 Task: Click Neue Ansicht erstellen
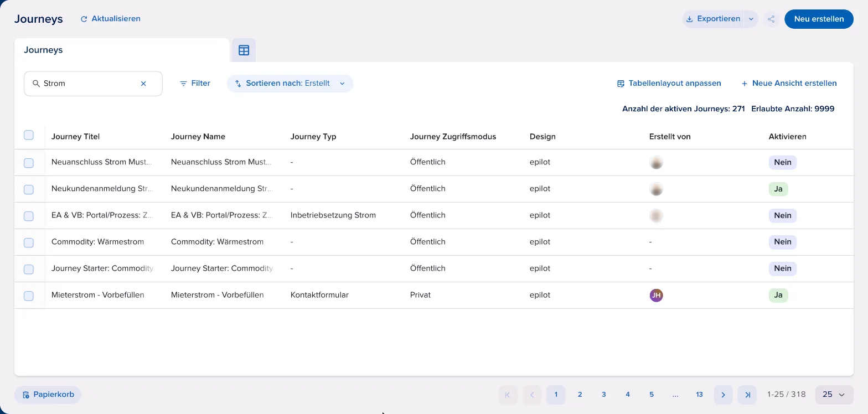(x=789, y=84)
